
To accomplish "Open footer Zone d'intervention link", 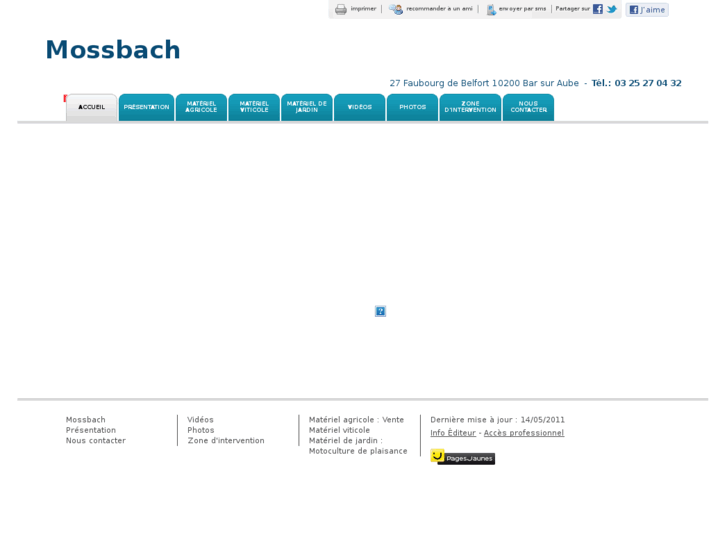I will (226, 441).
